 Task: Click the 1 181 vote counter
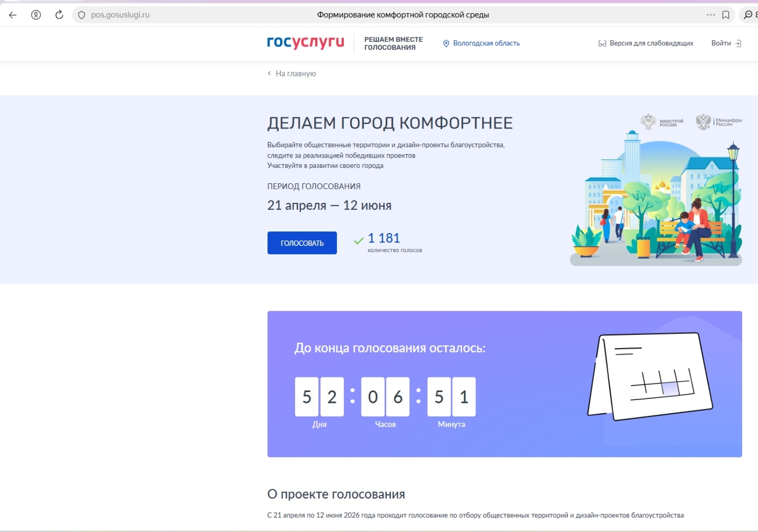(x=384, y=238)
